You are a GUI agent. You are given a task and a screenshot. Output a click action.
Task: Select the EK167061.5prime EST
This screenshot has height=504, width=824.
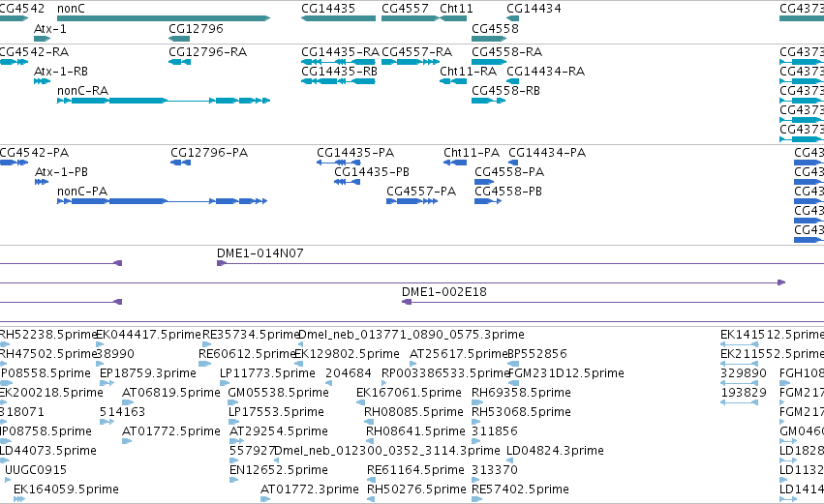click(x=360, y=402)
